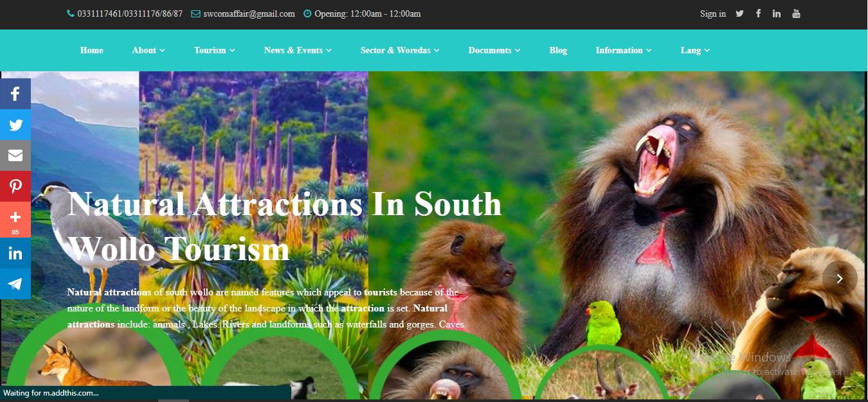The height and width of the screenshot is (402, 868).
Task: Click the Sign in link
Action: 713,13
